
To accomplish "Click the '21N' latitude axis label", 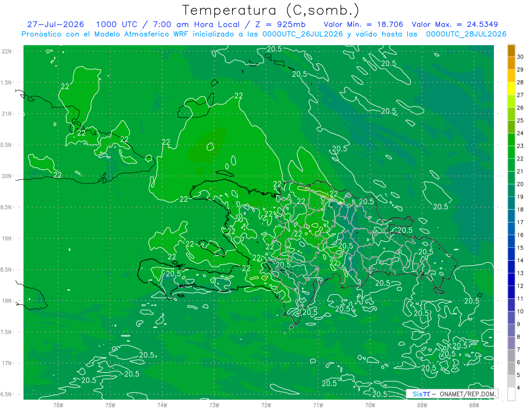I will pos(7,114).
